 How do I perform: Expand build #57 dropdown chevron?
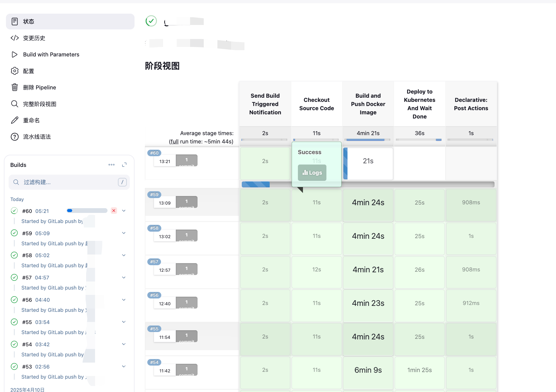point(124,278)
